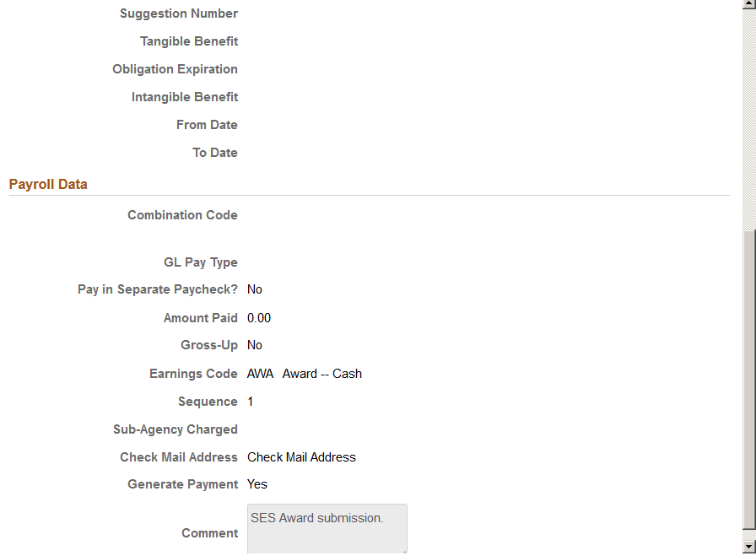This screenshot has width=756, height=556.
Task: Click the Check Mail Address value
Action: tap(301, 456)
